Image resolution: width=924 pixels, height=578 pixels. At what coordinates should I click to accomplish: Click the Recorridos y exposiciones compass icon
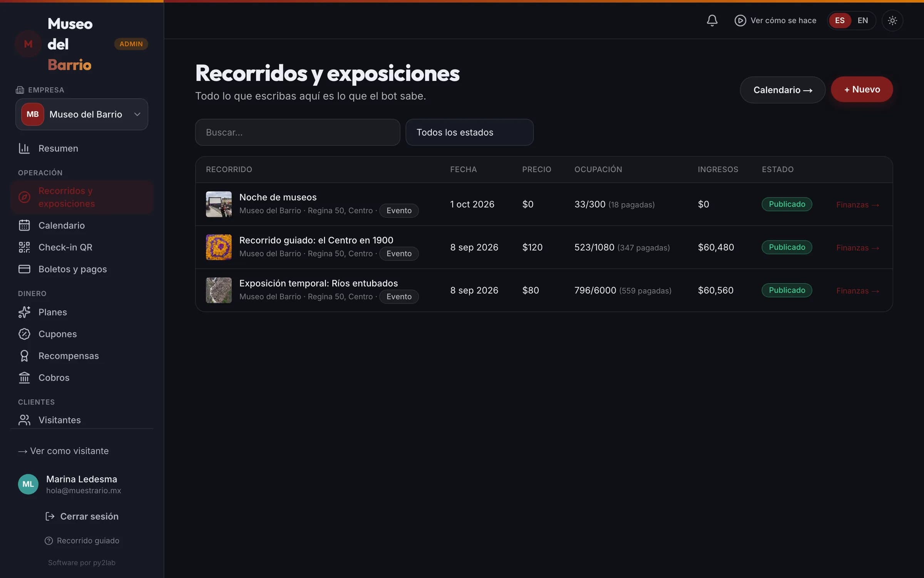point(24,197)
